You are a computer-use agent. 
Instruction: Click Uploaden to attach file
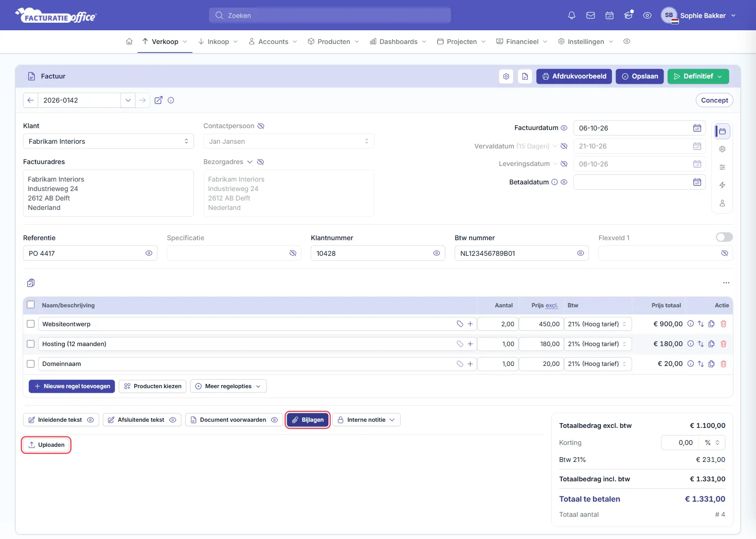46,445
